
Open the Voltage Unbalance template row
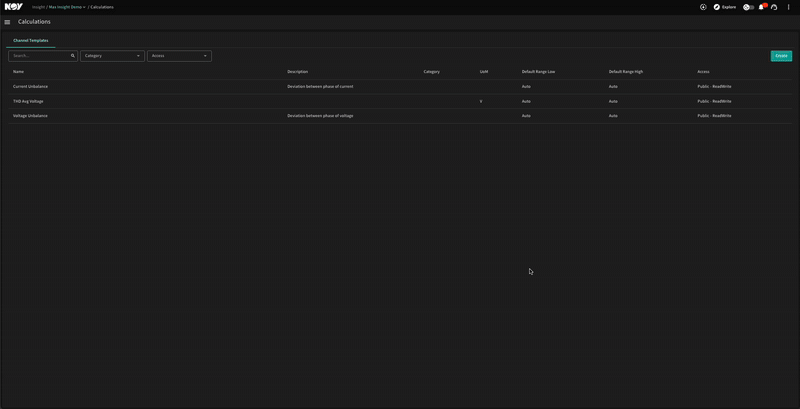tap(400, 116)
